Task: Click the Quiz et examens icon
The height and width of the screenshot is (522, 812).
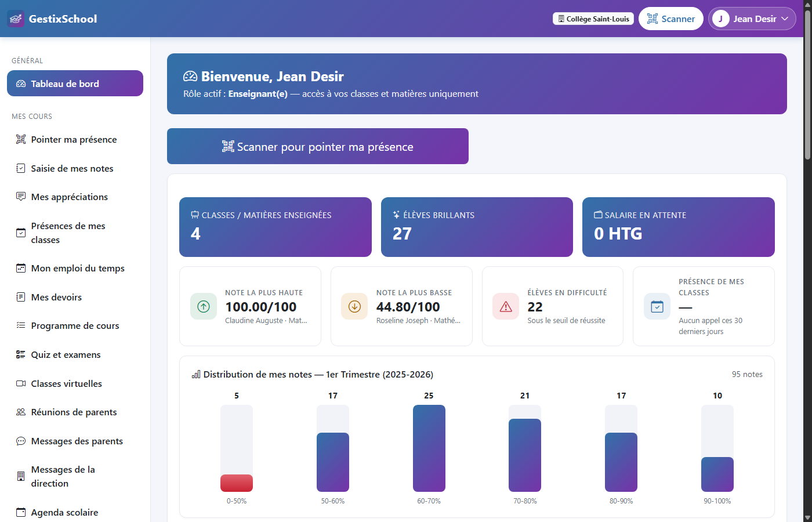Action: [21, 354]
